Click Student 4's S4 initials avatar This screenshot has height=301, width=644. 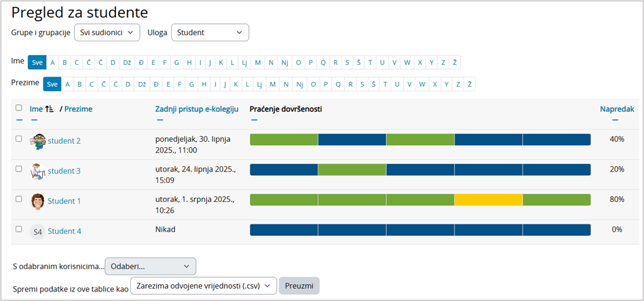point(38,231)
